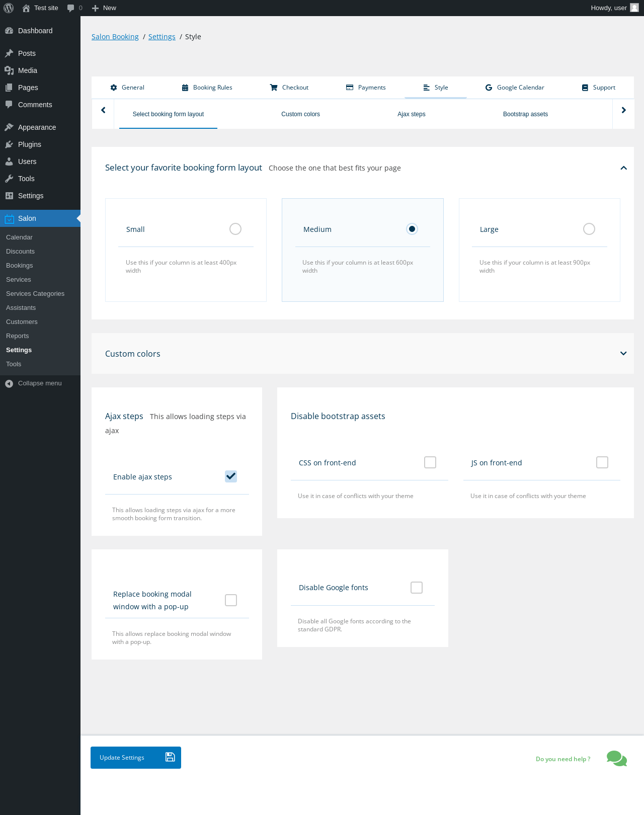Viewport: 644px width, 815px height.
Task: Click the Update Settings button
Action: coord(136,758)
